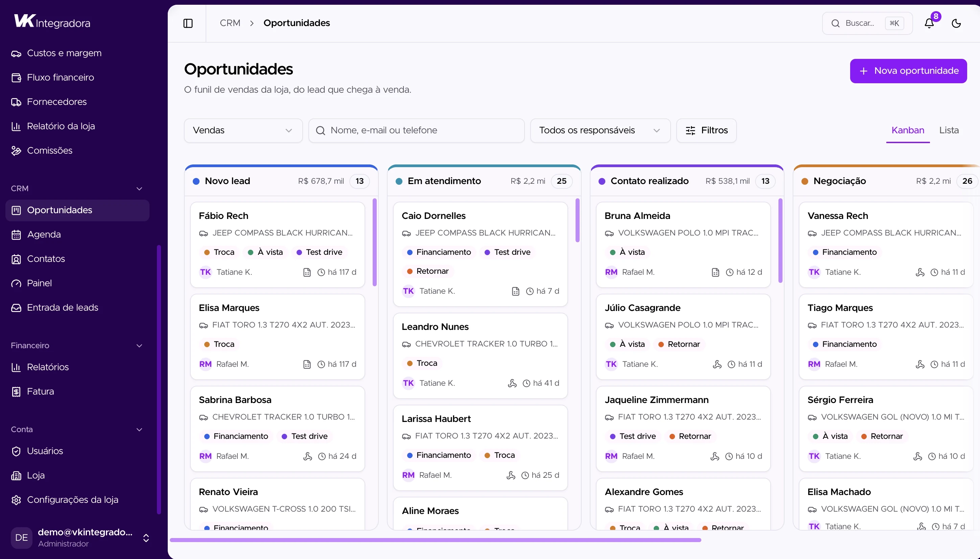Open Comissões in the sidebar
Image resolution: width=980 pixels, height=559 pixels.
coord(77,151)
